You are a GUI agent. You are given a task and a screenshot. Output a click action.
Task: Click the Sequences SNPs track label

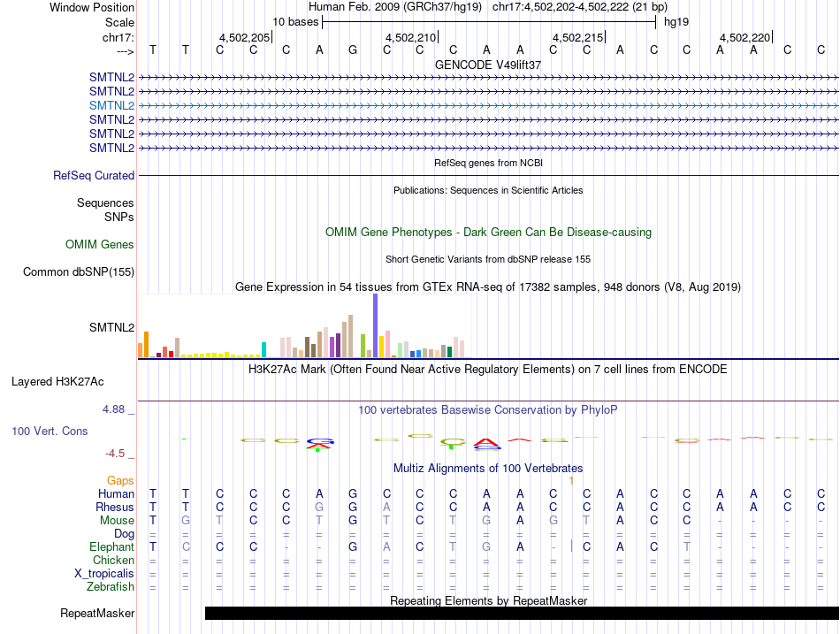[x=105, y=210]
